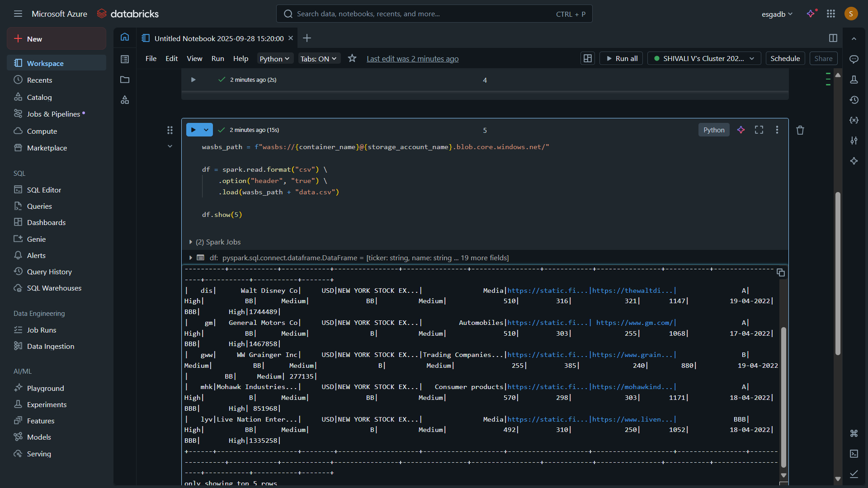Open the table of contents panel

125,59
